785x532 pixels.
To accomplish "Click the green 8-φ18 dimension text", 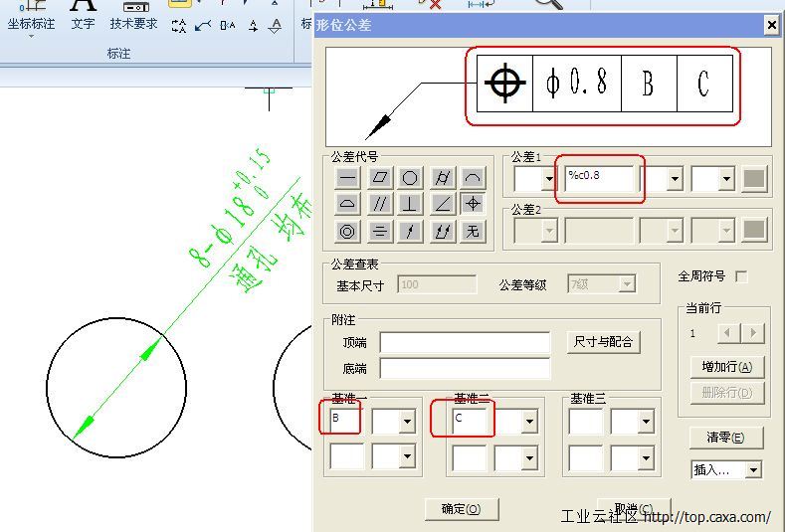I will [230, 206].
